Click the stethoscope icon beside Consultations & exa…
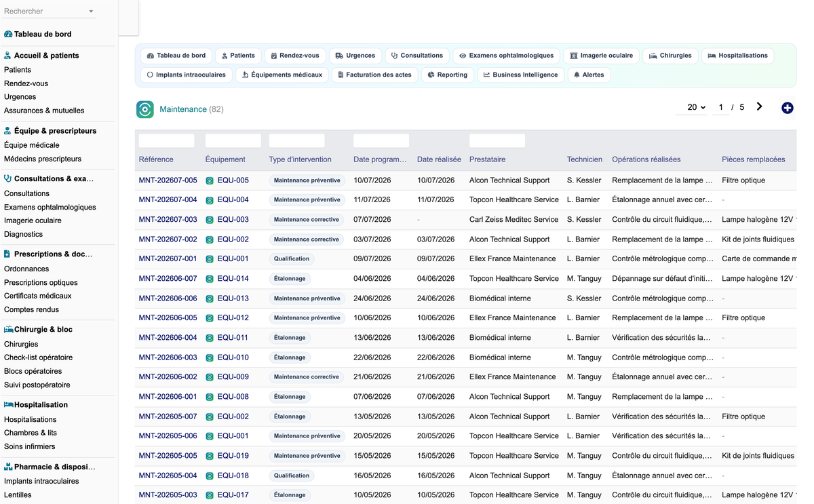The width and height of the screenshot is (814, 504). [7, 179]
